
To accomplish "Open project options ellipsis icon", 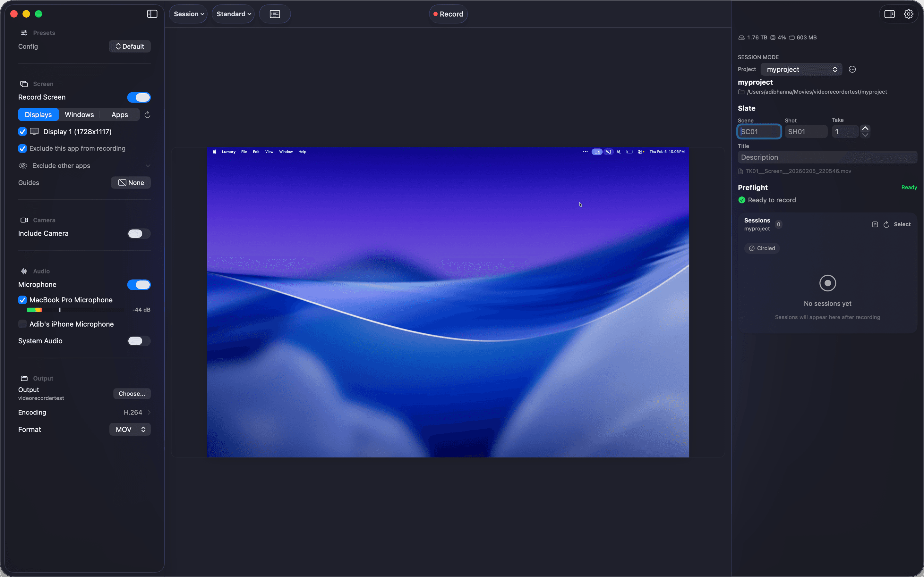I will pos(852,70).
